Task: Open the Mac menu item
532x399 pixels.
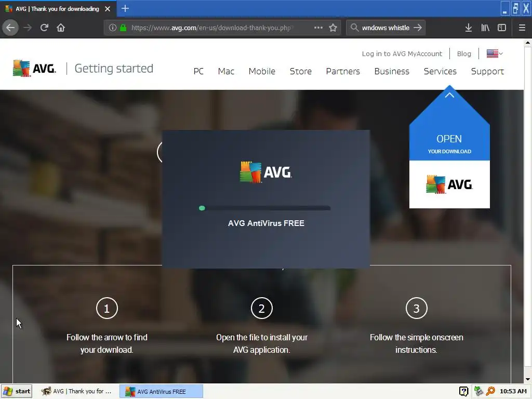Action: 226,71
